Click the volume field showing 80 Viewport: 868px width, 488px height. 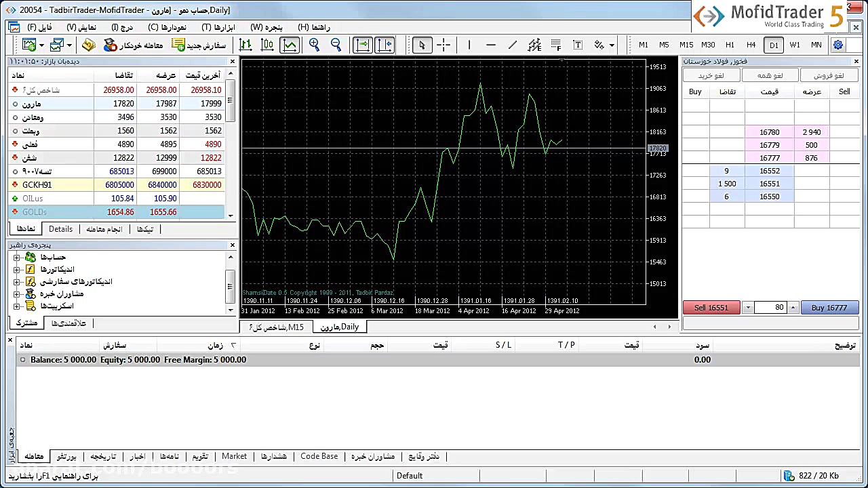770,308
